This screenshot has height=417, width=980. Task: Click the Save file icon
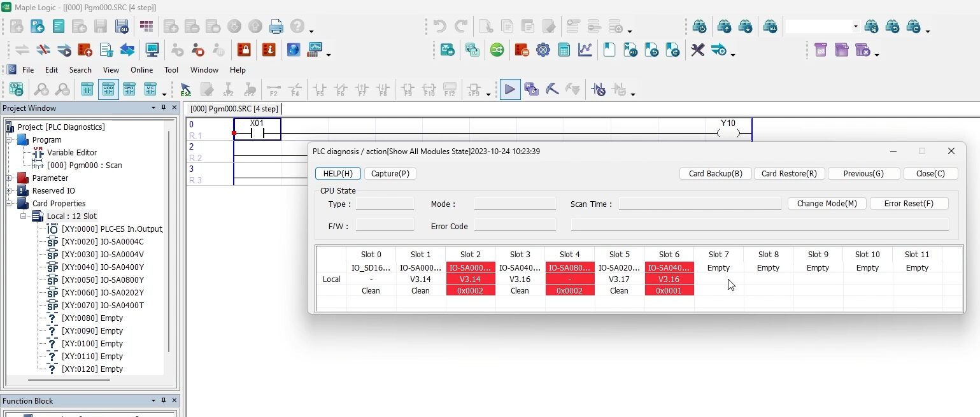100,25
